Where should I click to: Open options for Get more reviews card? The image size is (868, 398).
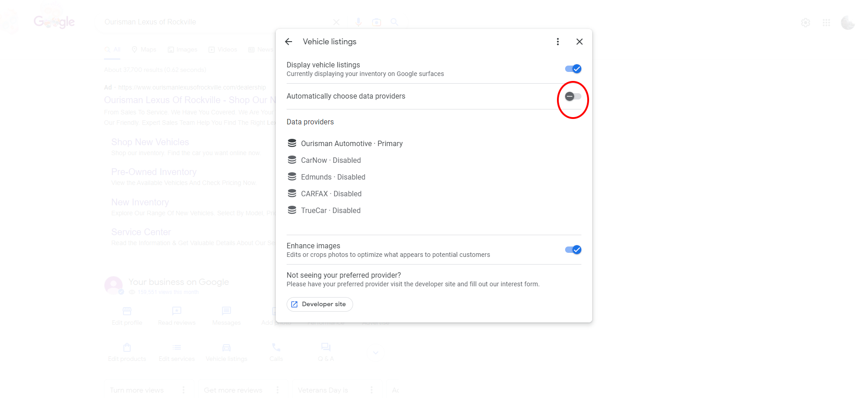(278, 390)
